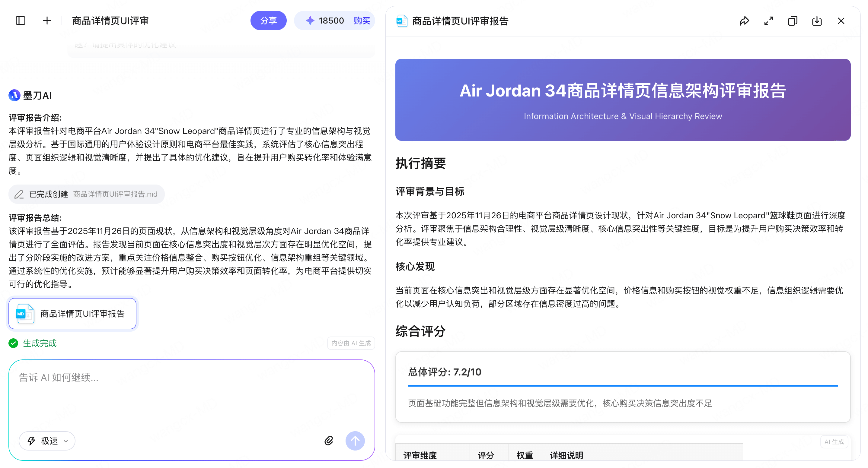Screen dimensions: 868x468
Task: Attach a file using the paperclip icon
Action: 329,440
